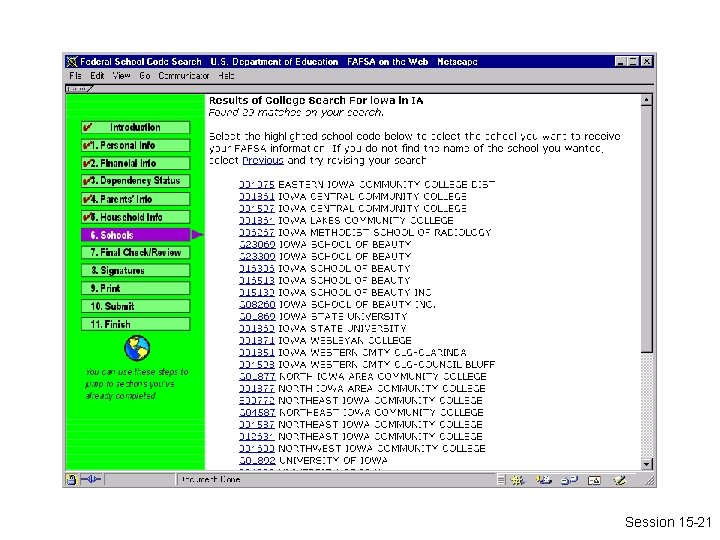Image resolution: width=720 pixels, height=540 pixels.
Task: Go to step 9. Print
Action: click(135, 288)
